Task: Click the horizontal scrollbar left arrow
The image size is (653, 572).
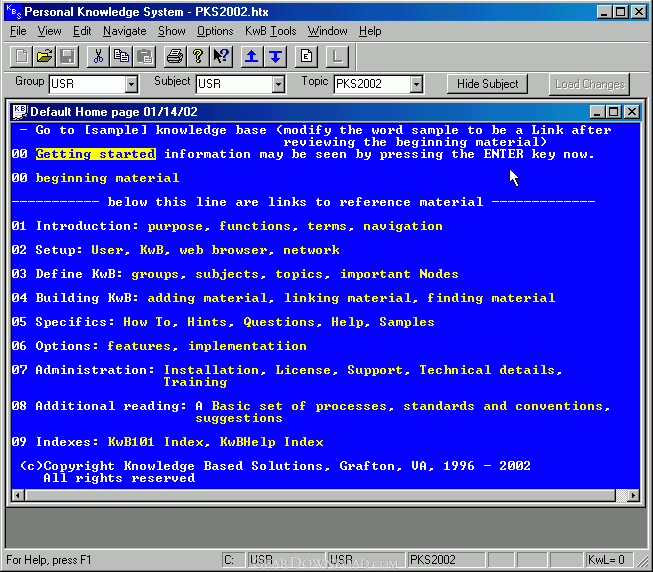Action: point(18,495)
